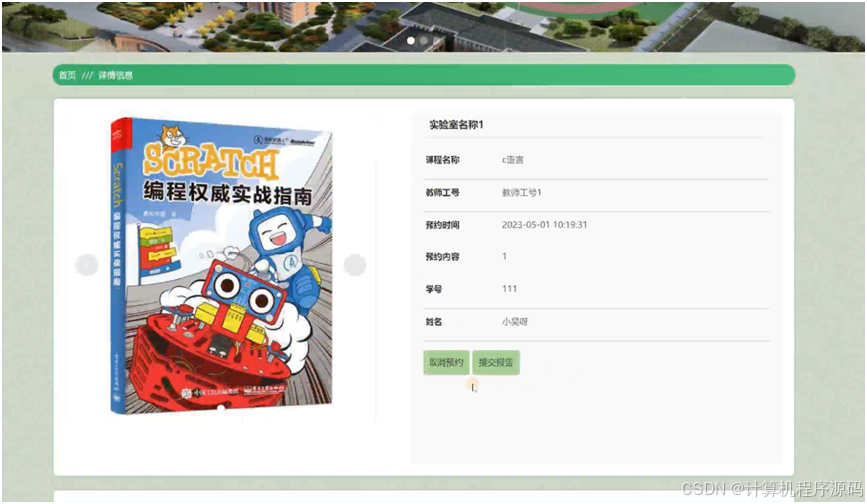Show next image with right carousel arrow

(x=354, y=265)
